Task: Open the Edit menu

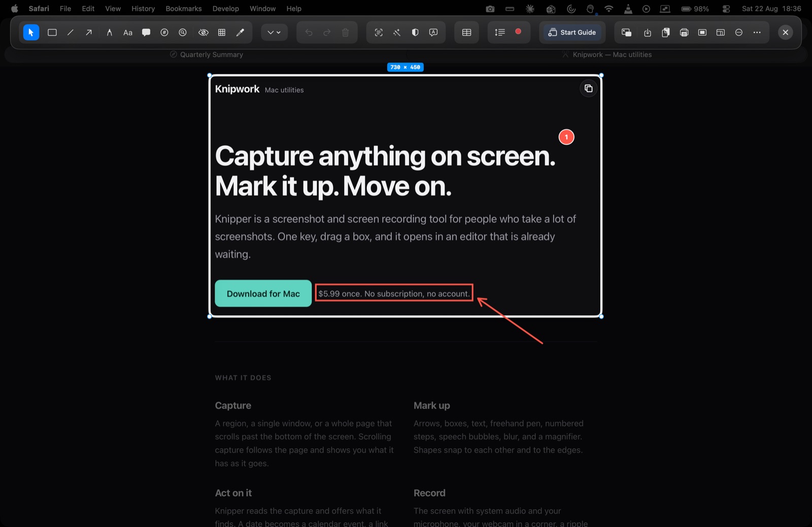Action: click(88, 9)
